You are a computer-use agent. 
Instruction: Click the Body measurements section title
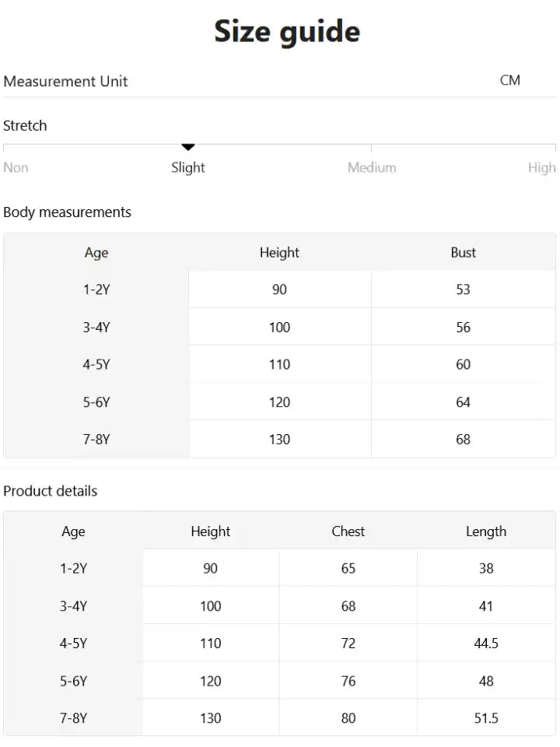pos(67,212)
